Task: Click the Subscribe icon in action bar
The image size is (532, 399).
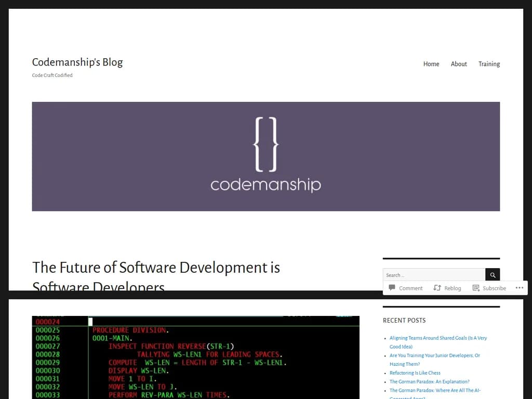Action: pos(476,288)
